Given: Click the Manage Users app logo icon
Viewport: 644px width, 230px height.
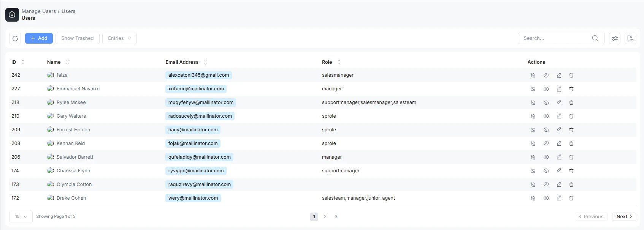Looking at the screenshot, I should point(12,15).
